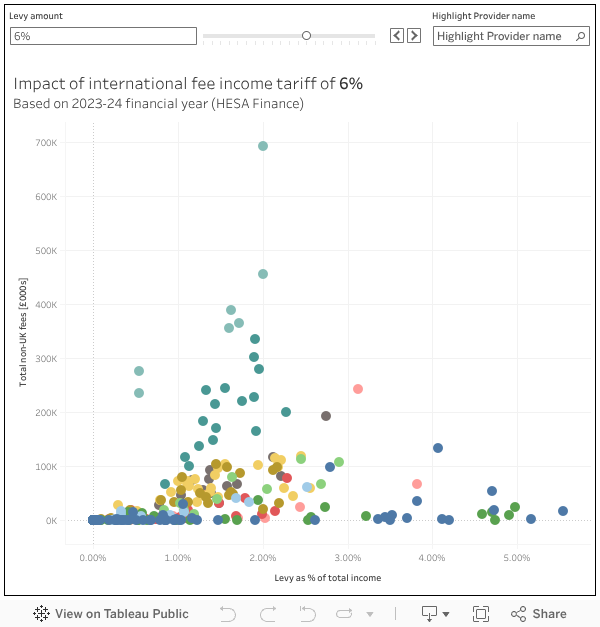Decrease levy amount with left arrow
The image size is (600, 627).
point(397,36)
